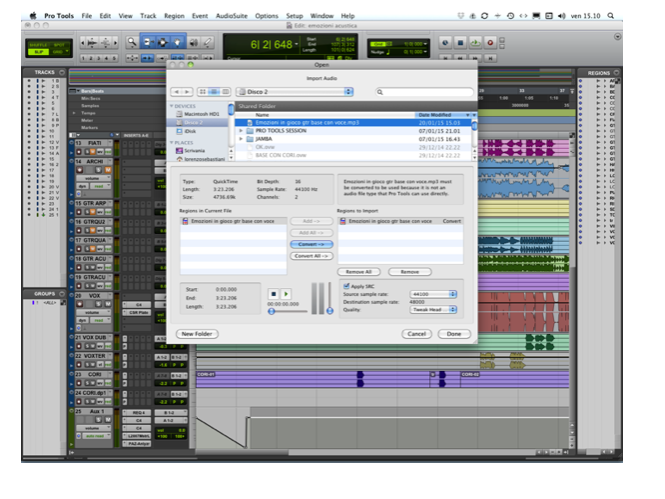This screenshot has height=499, width=665.
Task: Expand the PRO TOOLS SESSION folder
Action: click(241, 131)
